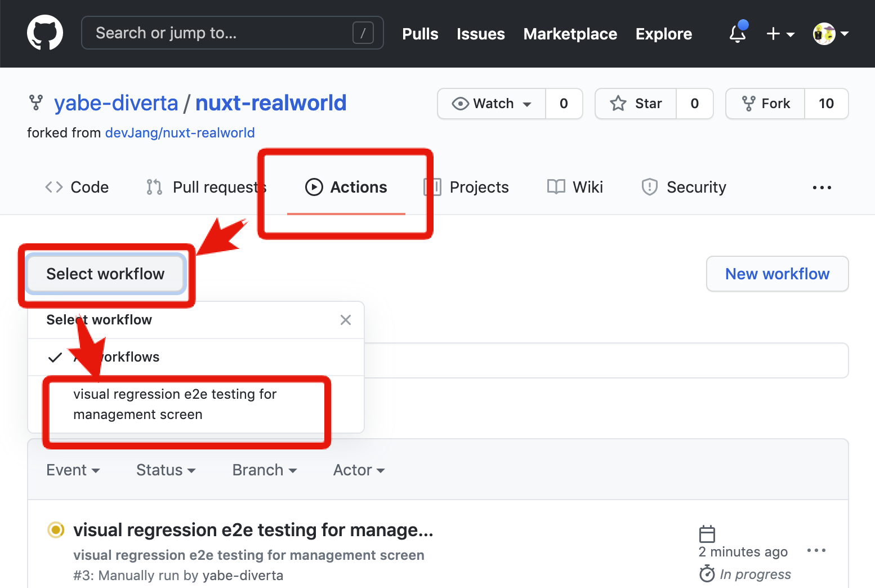The height and width of the screenshot is (588, 875).
Task: Click the Star outline icon
Action: (x=618, y=104)
